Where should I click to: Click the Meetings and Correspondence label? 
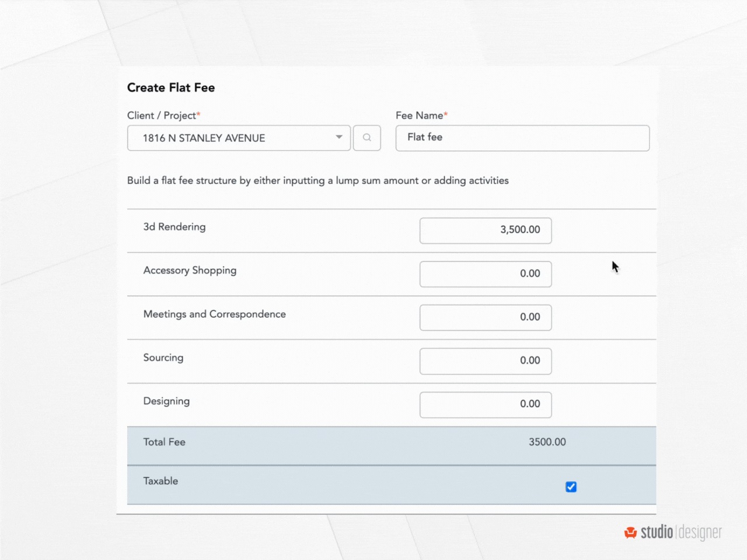[x=214, y=314]
